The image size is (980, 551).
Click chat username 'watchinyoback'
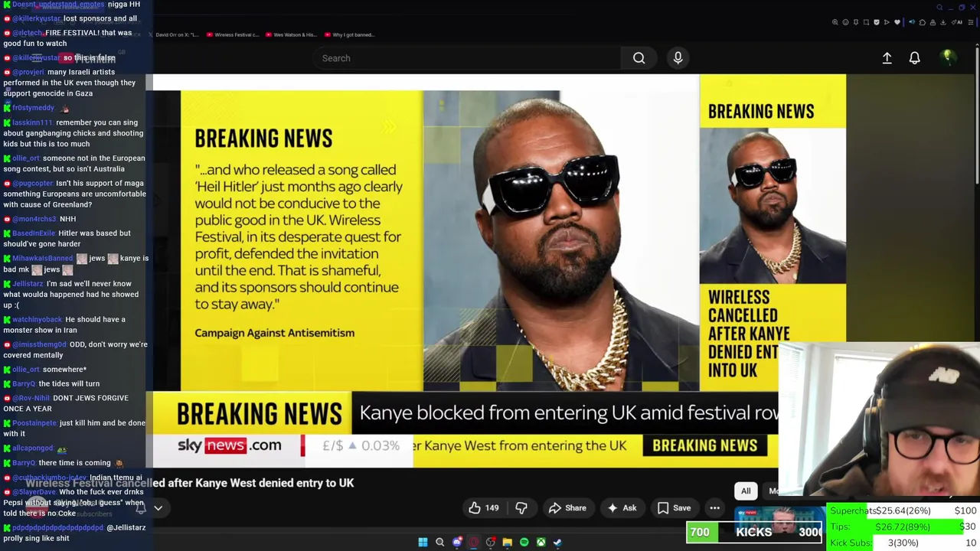38,320
